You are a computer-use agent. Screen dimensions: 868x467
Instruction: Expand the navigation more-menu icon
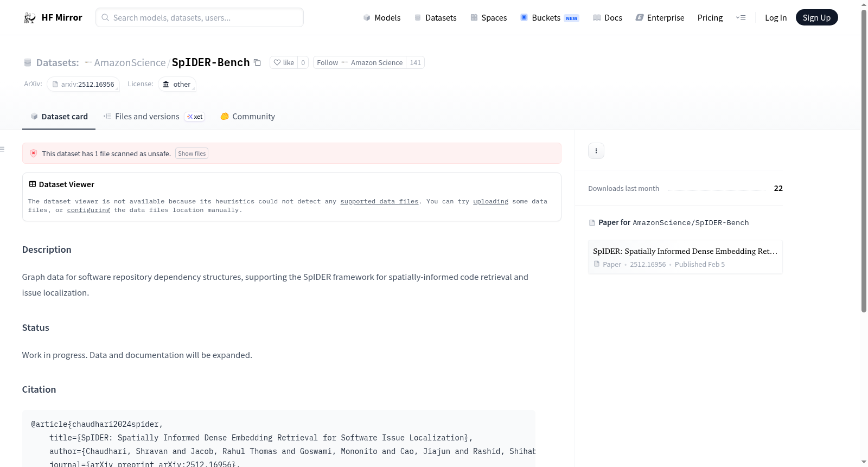tap(741, 18)
